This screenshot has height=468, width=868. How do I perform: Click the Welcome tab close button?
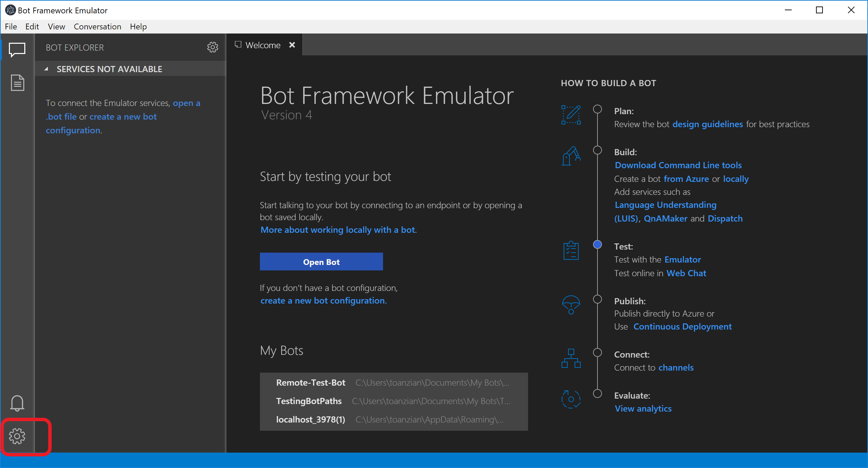tap(292, 45)
